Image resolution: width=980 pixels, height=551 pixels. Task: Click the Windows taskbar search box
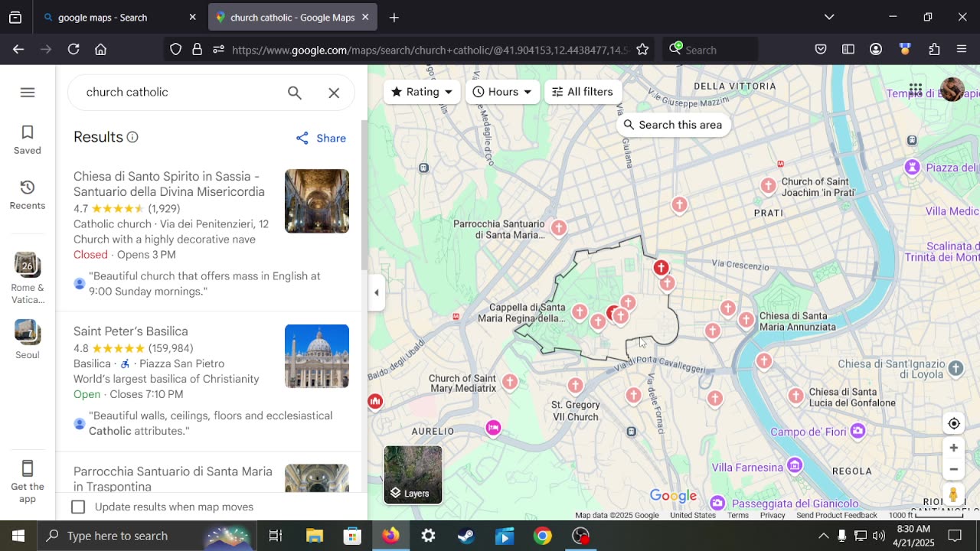click(x=147, y=536)
